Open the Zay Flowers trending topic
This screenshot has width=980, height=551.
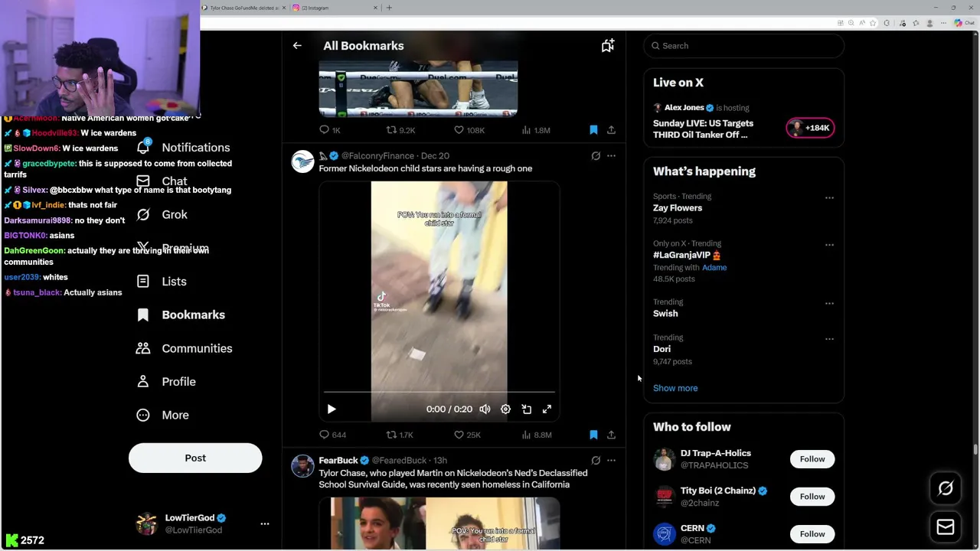[678, 208]
